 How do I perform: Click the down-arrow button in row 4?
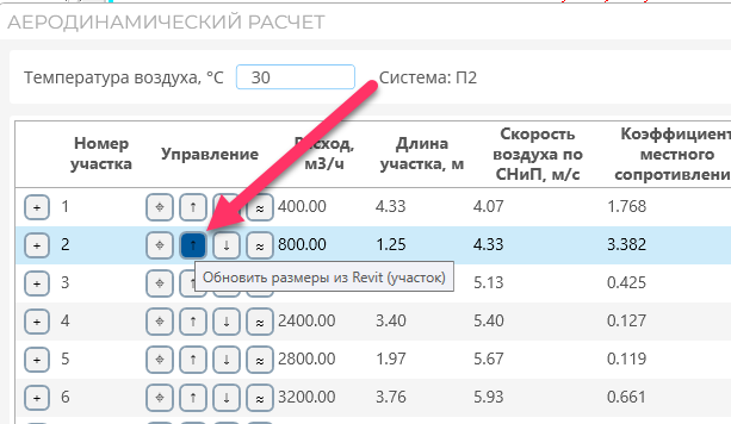tap(227, 322)
